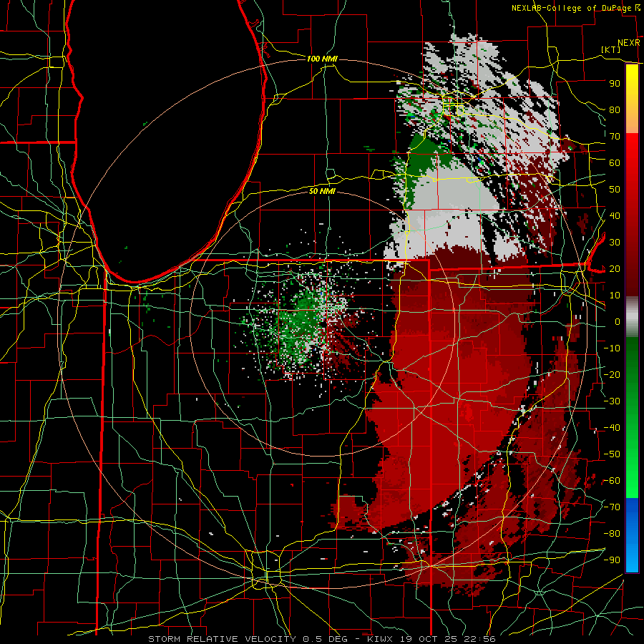
Task: Click the -90 value on velocity scale
Action: coord(612,560)
